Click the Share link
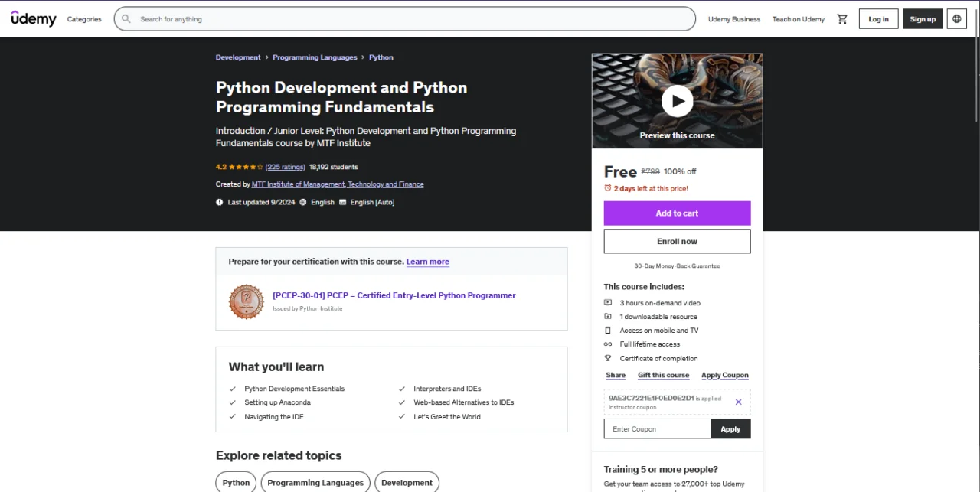980x492 pixels. tap(616, 375)
